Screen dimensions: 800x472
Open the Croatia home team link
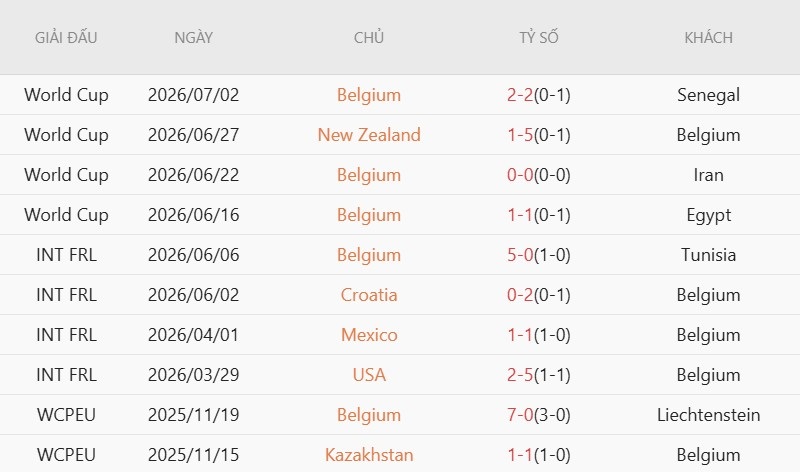click(369, 295)
